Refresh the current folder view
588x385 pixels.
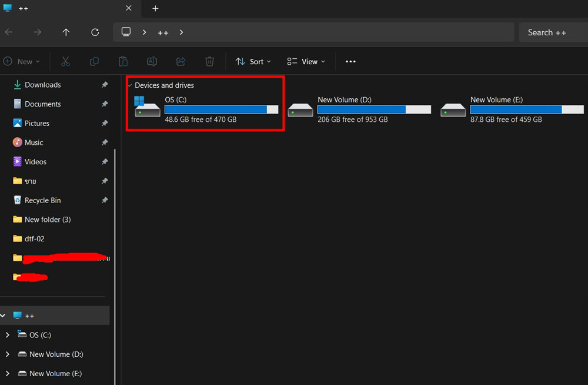[95, 32]
